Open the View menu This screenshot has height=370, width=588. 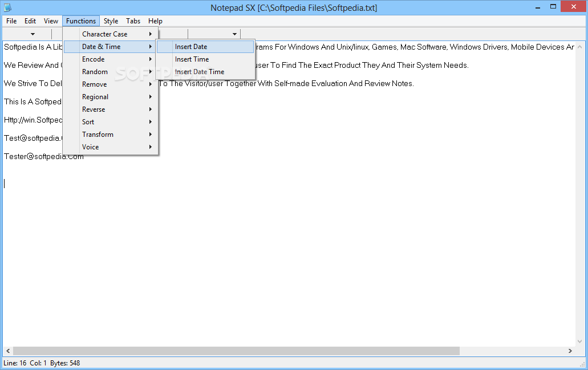(x=51, y=21)
